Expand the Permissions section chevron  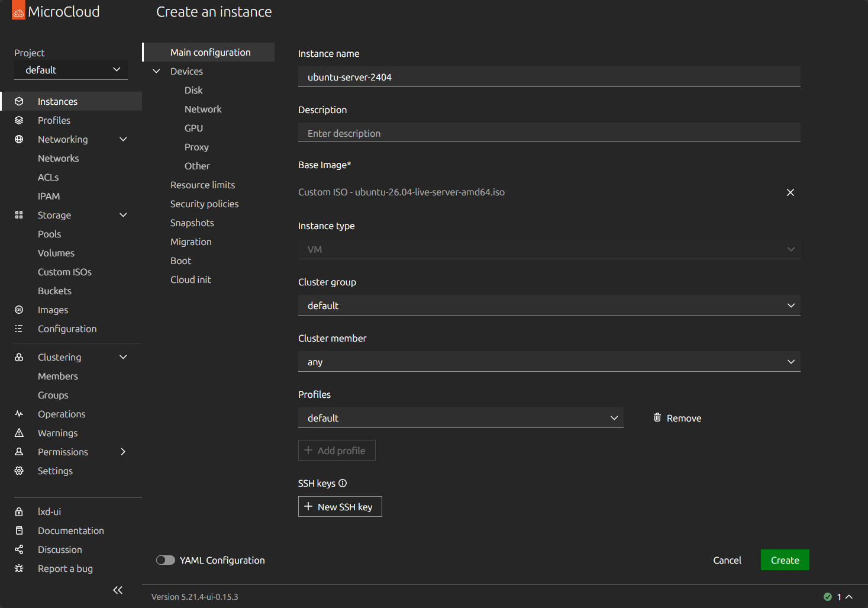tap(123, 452)
